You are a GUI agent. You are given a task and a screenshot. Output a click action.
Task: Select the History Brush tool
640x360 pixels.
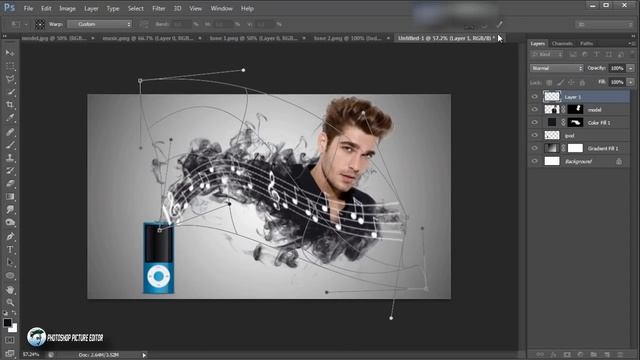pyautogui.click(x=10, y=171)
